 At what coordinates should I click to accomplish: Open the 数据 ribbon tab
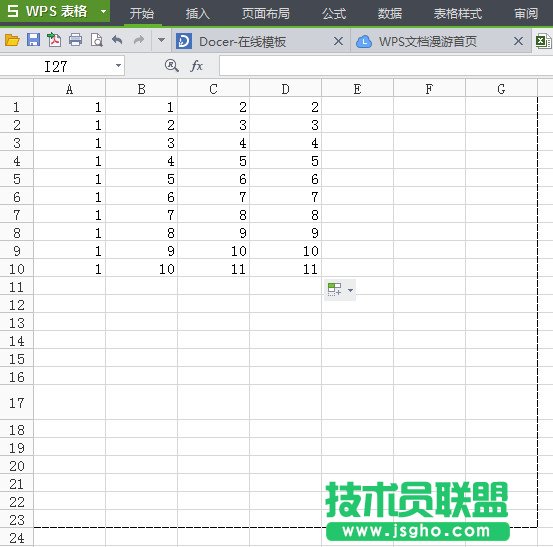[x=390, y=13]
